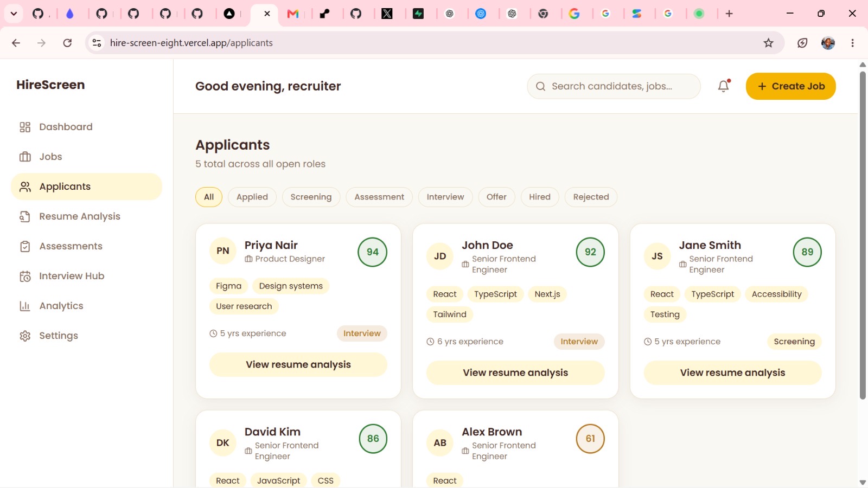Open the tab search dropdown chevron
This screenshot has height=488, width=868.
click(14, 14)
